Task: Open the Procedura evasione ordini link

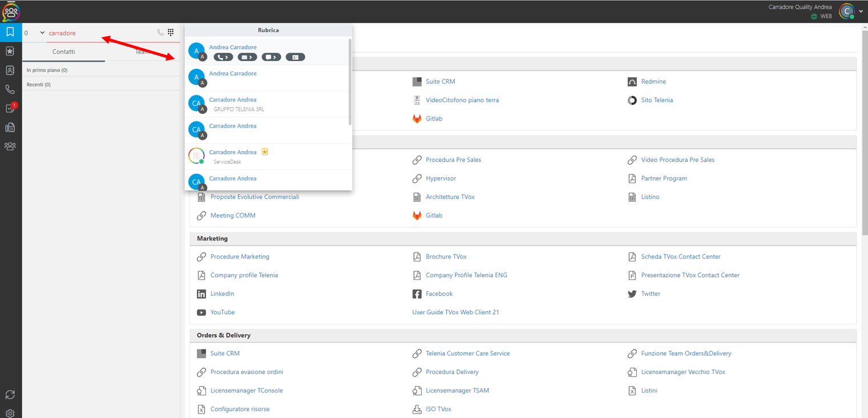Action: pyautogui.click(x=247, y=372)
